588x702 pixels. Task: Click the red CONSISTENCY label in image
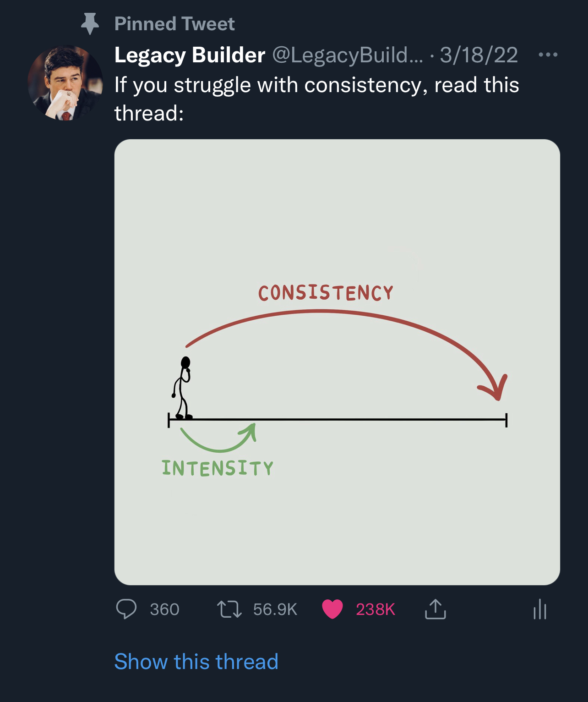[x=325, y=293]
